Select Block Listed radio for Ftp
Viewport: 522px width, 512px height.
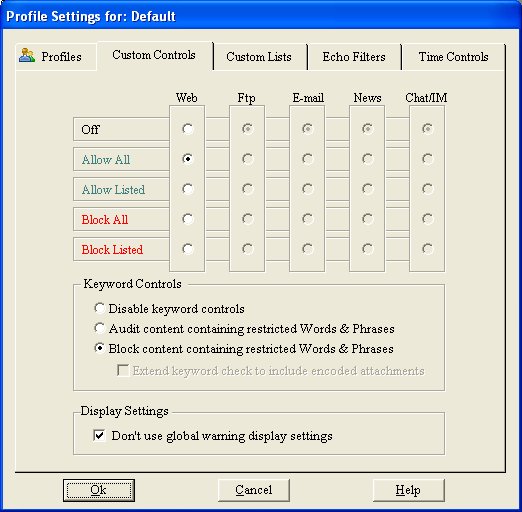(x=247, y=249)
